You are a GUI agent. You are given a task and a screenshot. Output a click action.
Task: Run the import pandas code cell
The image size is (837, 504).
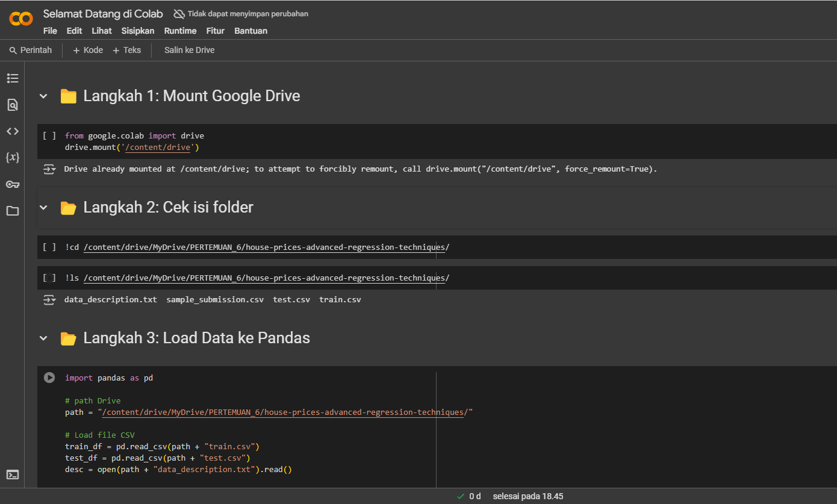coord(49,378)
